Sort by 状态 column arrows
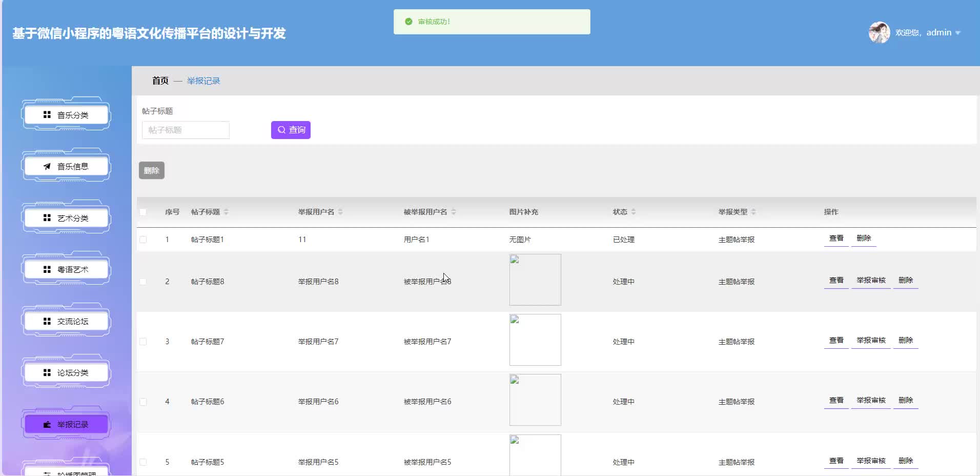Screen dimensions: 980x476 (x=634, y=212)
